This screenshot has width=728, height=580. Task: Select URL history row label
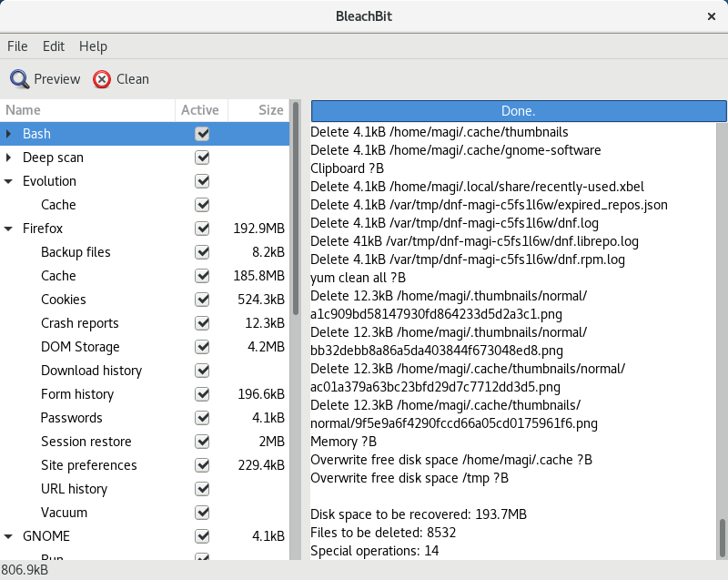tap(74, 489)
